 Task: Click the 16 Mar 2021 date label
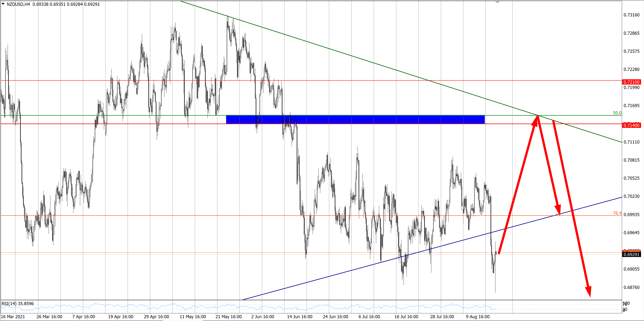coord(13,317)
